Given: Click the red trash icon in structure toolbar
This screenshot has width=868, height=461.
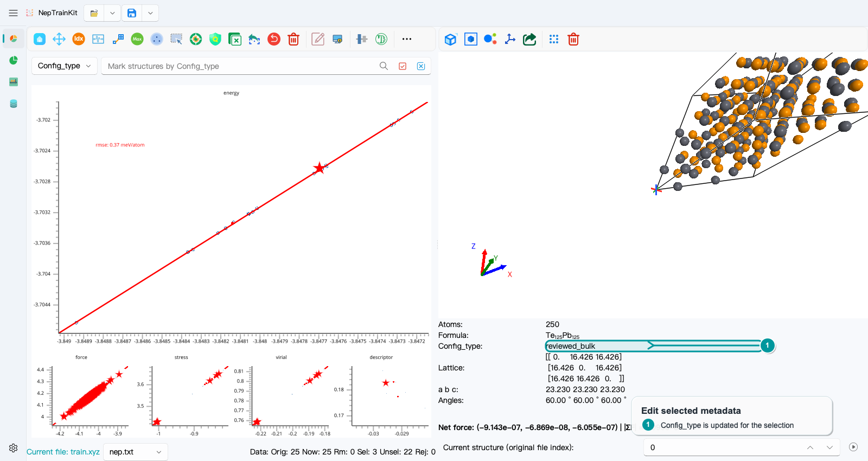Looking at the screenshot, I should click(573, 39).
